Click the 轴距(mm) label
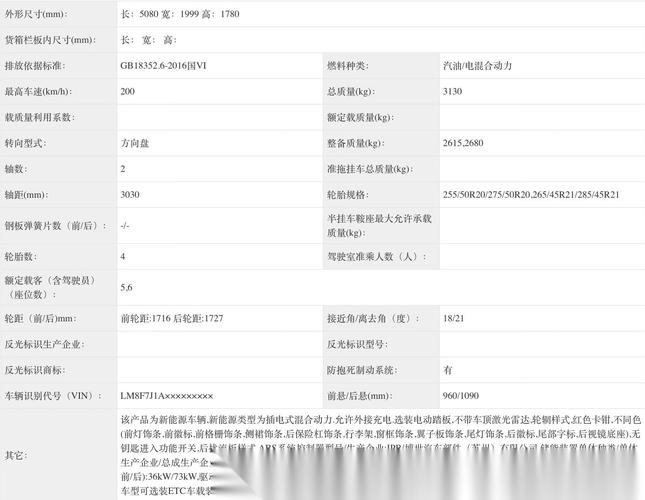Viewport: 645px width, 500px height. pos(26,194)
